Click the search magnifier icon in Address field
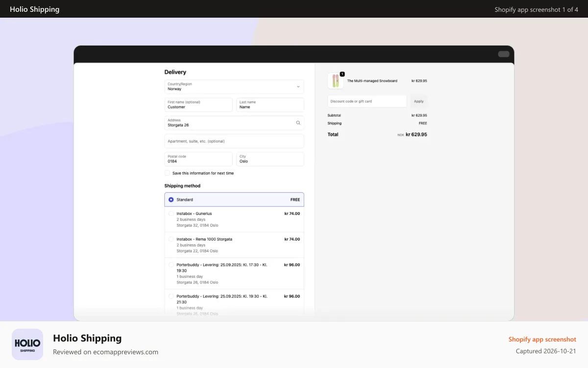 point(298,123)
